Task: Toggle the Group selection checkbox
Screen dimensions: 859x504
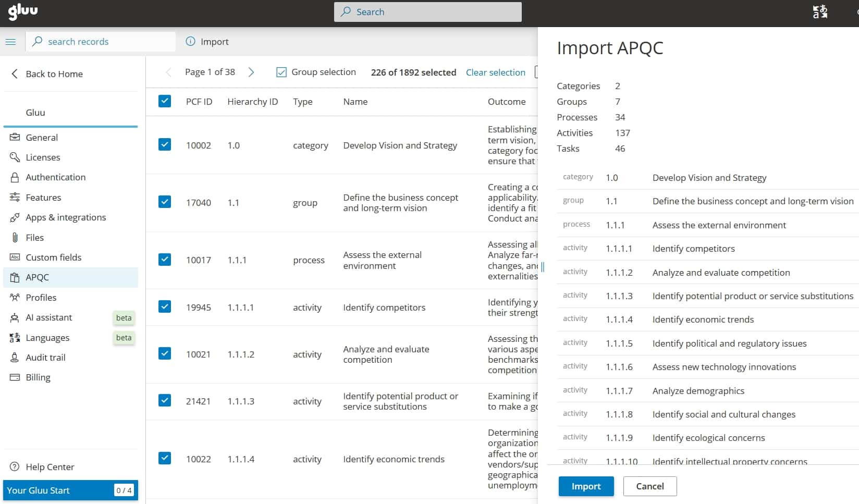Action: coord(281,72)
